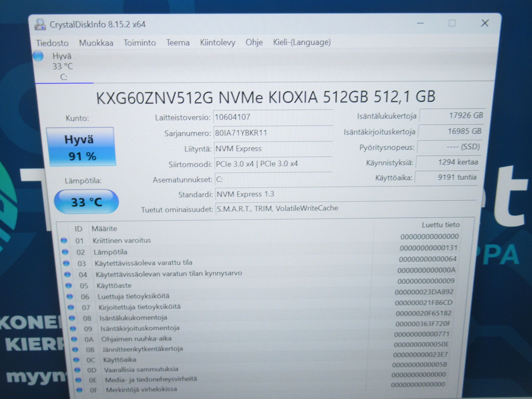Click status dot for Käyttöaste row
Viewport: 532px width, 399px height.
click(69, 285)
